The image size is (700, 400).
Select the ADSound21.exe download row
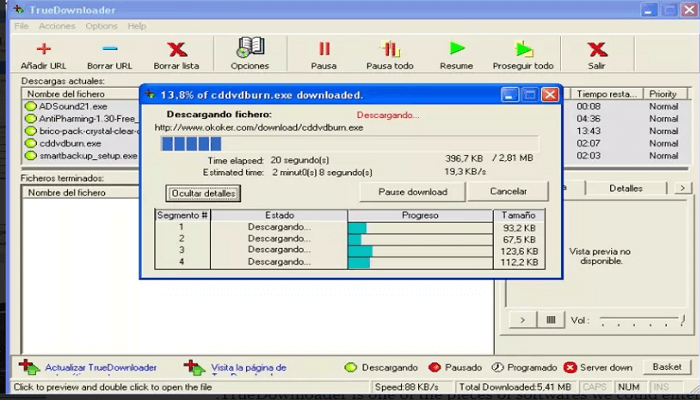tap(82, 106)
